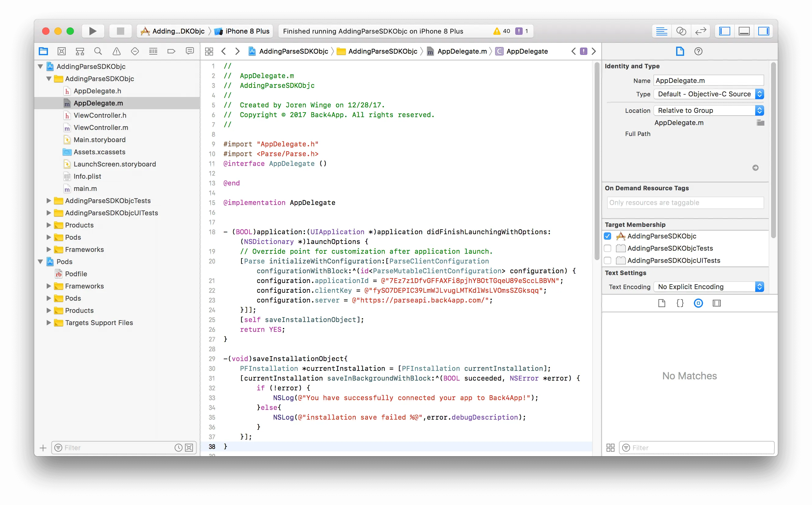812x505 pixels.
Task: Click the add new file icon at bottom left
Action: click(x=42, y=447)
